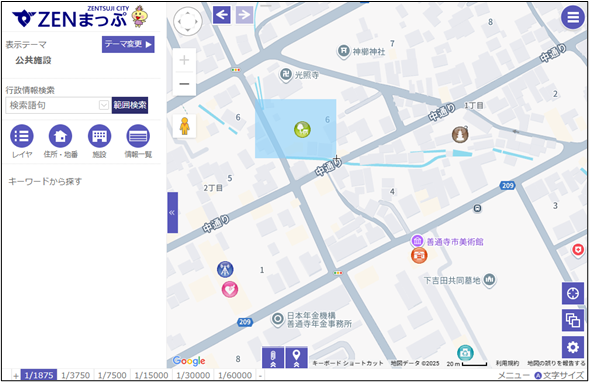
Task: Collapse the side panel with « handle
Action: point(172,213)
